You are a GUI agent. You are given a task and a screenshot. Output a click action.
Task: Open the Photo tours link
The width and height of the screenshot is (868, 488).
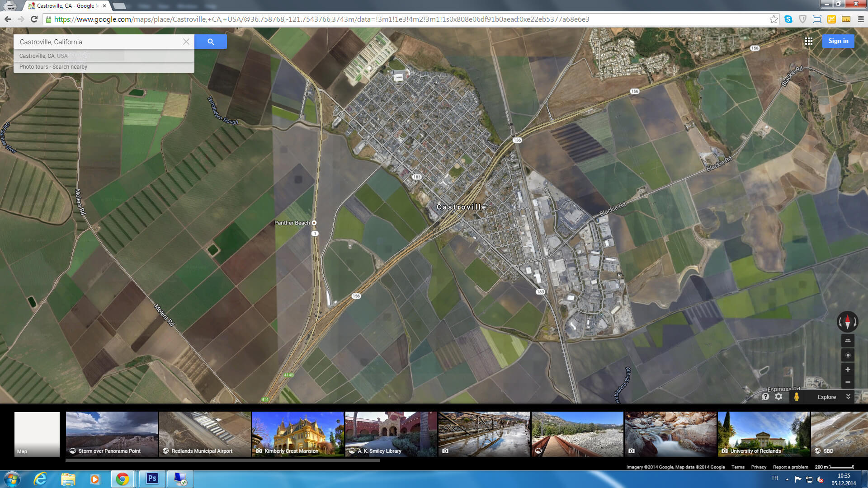33,67
